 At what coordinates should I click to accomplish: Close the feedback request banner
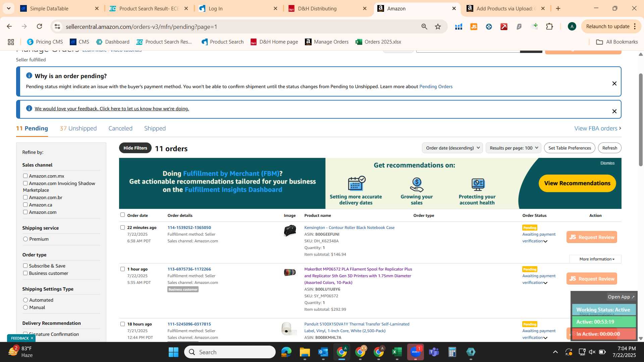coord(614,111)
